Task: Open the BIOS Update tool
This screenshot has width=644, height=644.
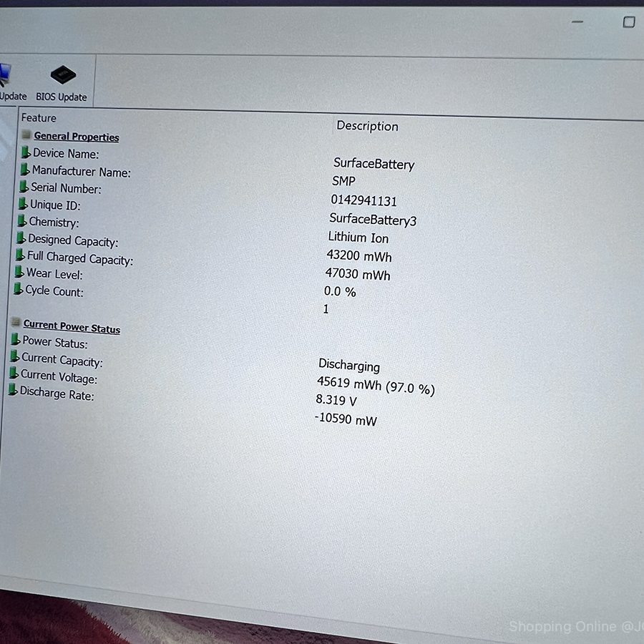Action: click(62, 84)
